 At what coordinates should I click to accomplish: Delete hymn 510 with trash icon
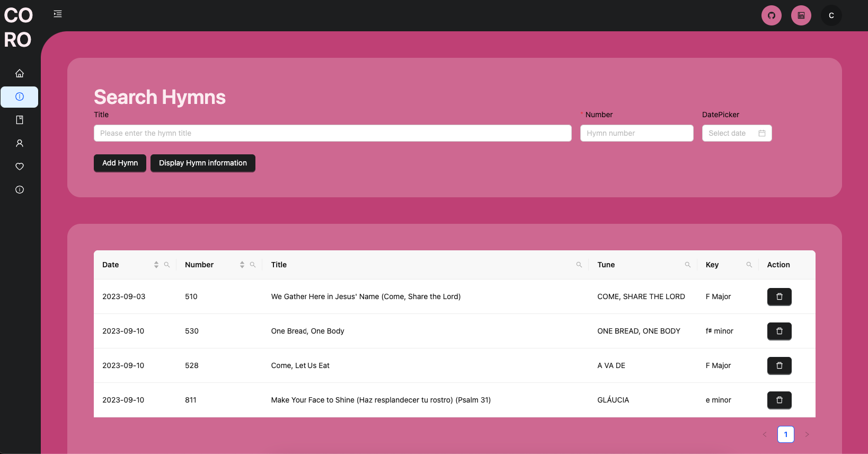[x=779, y=296]
